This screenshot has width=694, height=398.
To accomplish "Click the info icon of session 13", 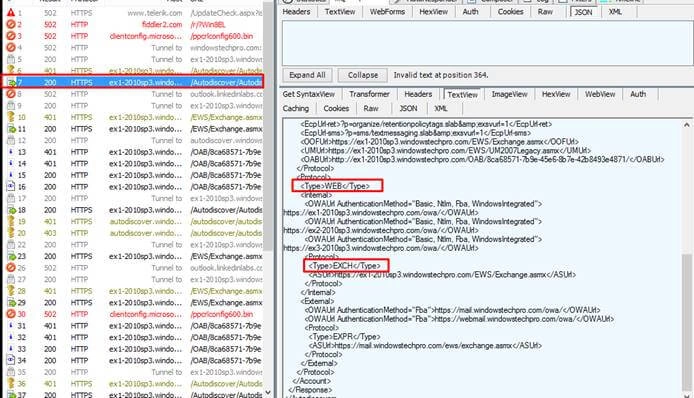I will click(11, 152).
